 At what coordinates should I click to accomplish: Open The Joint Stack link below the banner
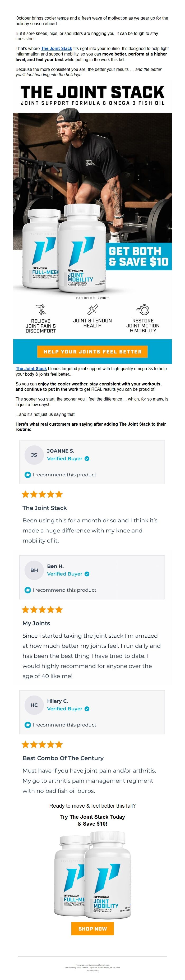(31, 369)
